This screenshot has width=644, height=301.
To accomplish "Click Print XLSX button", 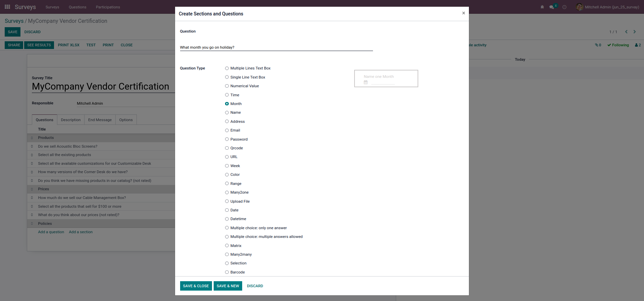I will point(69,45).
